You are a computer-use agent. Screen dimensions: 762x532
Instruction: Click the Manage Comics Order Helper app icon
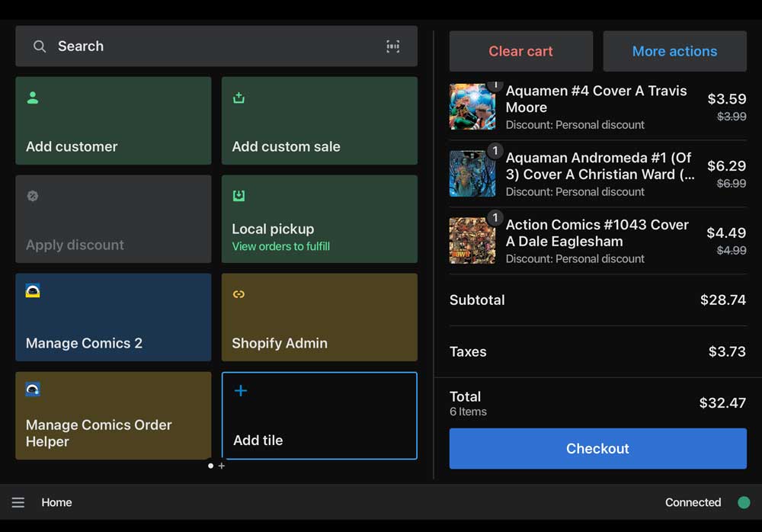coord(33,389)
